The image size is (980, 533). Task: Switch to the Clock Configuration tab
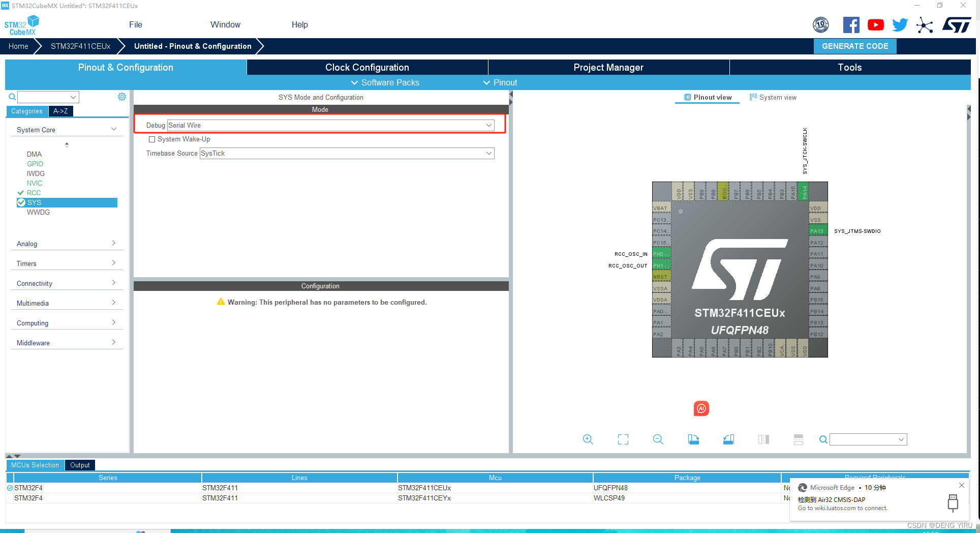pos(367,67)
